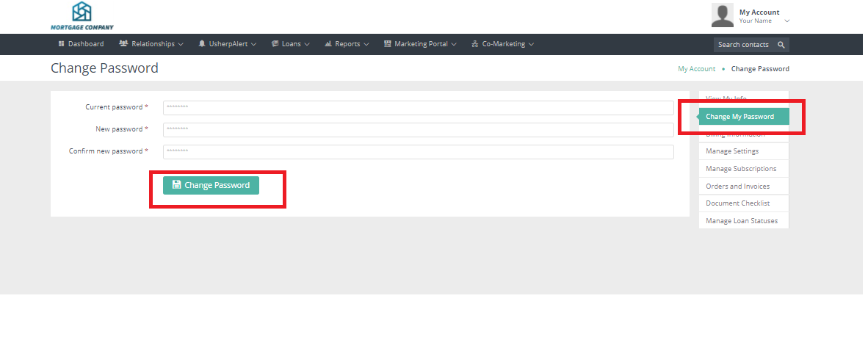Select Manage Settings in sidebar
The width and height of the screenshot is (868, 351).
(x=732, y=151)
